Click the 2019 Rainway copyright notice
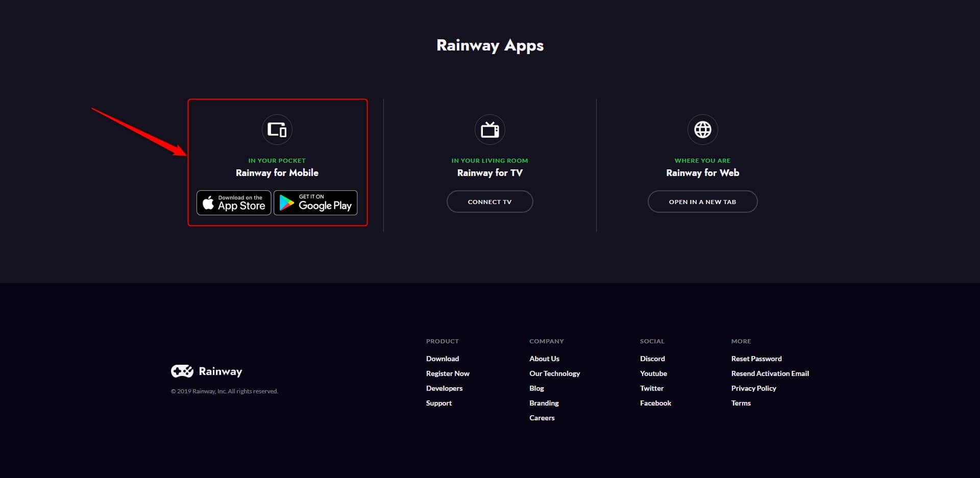Screen dimensions: 980x478 pos(225,391)
